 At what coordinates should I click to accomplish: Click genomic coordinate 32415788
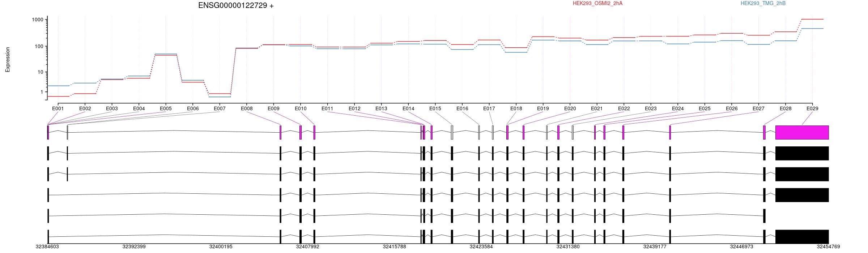point(395,246)
